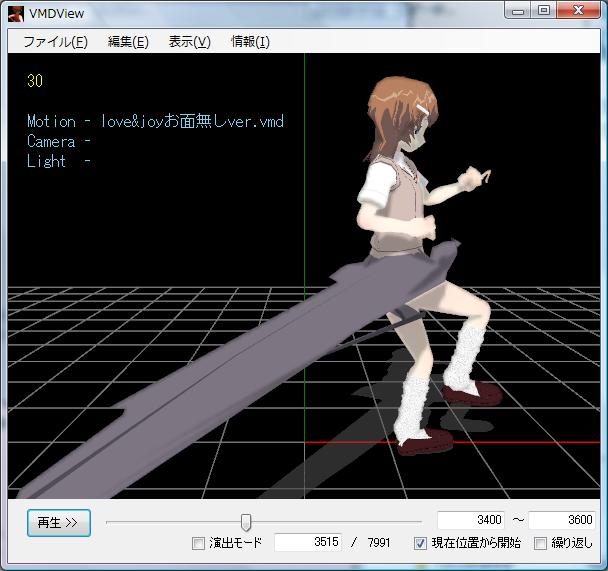Click the range end field showing 3600
Viewport: 608px width, 571px height.
coord(562,520)
